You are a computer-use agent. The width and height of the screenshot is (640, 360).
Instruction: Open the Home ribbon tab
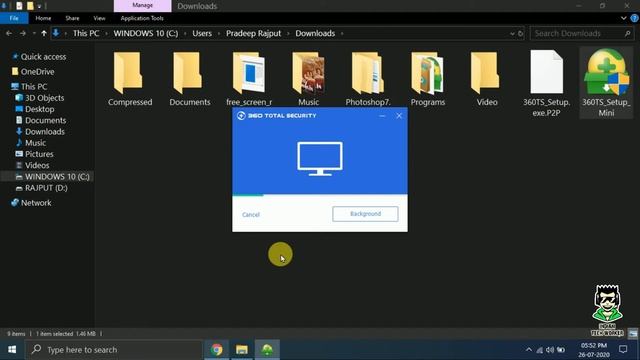(x=43, y=18)
